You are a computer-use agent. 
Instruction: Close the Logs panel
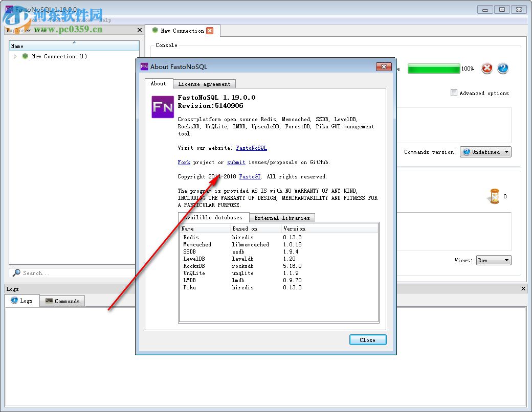point(523,289)
